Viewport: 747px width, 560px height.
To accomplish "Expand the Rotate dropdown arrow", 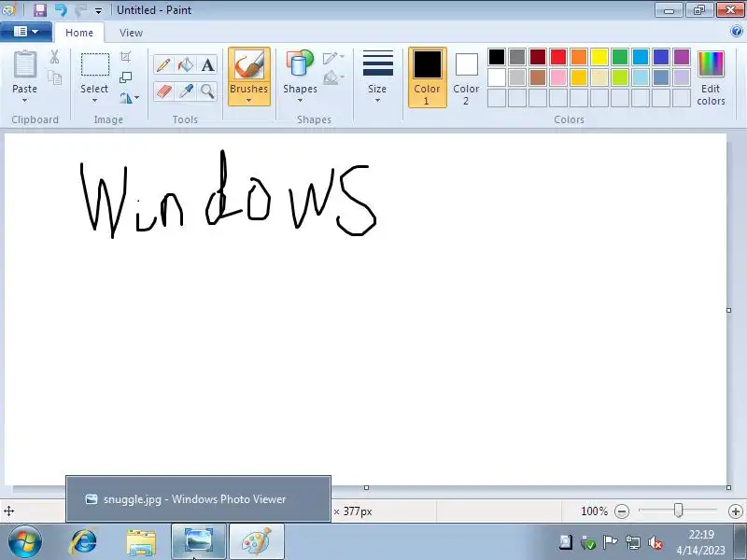I will (x=136, y=98).
